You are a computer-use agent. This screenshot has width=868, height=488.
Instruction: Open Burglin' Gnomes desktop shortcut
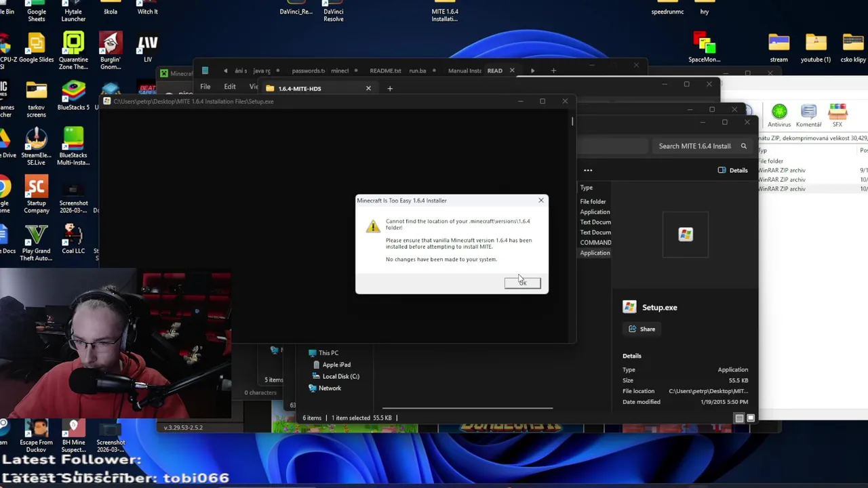tap(111, 51)
